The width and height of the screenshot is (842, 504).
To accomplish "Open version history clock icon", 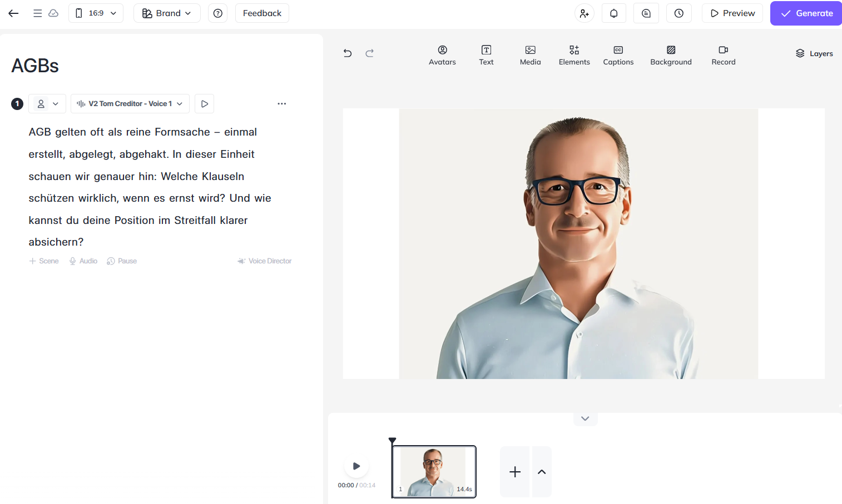I will coord(678,13).
